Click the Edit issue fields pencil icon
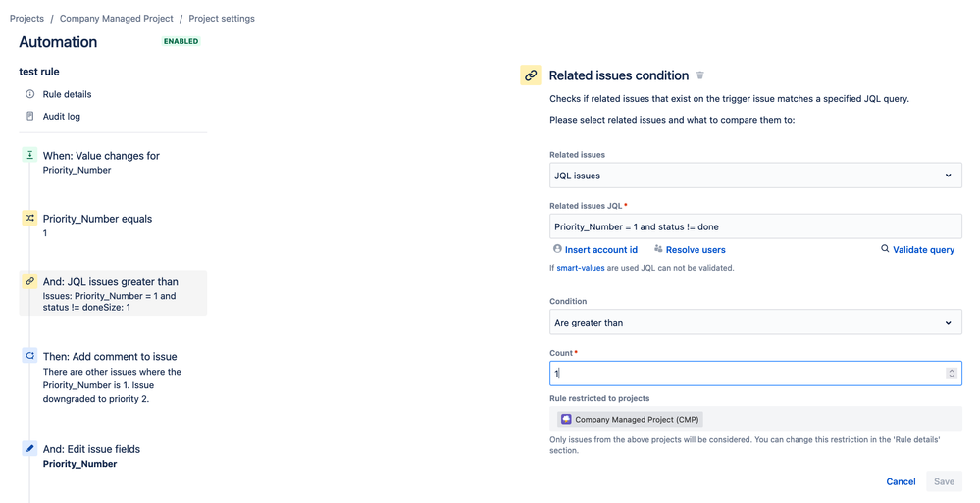This screenshot has width=980, height=503. click(30, 449)
